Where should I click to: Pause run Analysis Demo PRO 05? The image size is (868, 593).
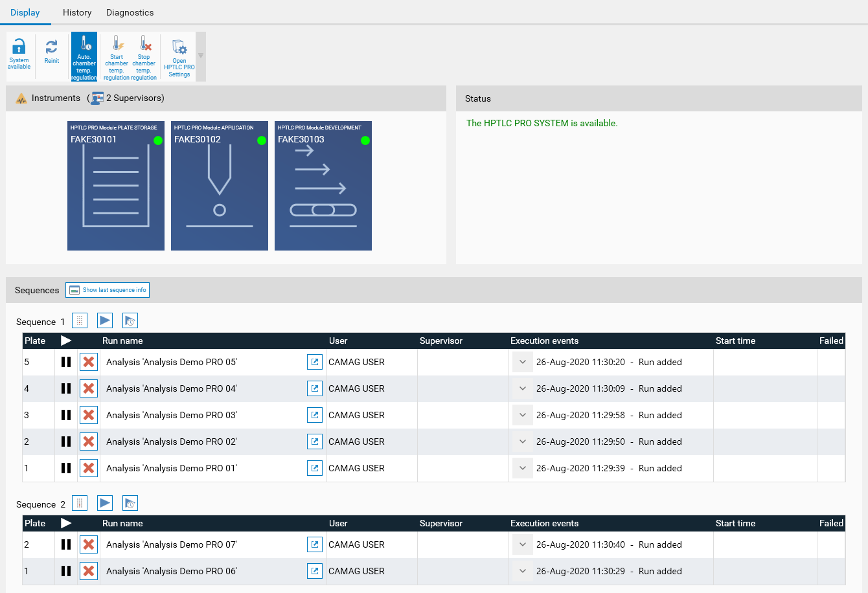coord(66,362)
